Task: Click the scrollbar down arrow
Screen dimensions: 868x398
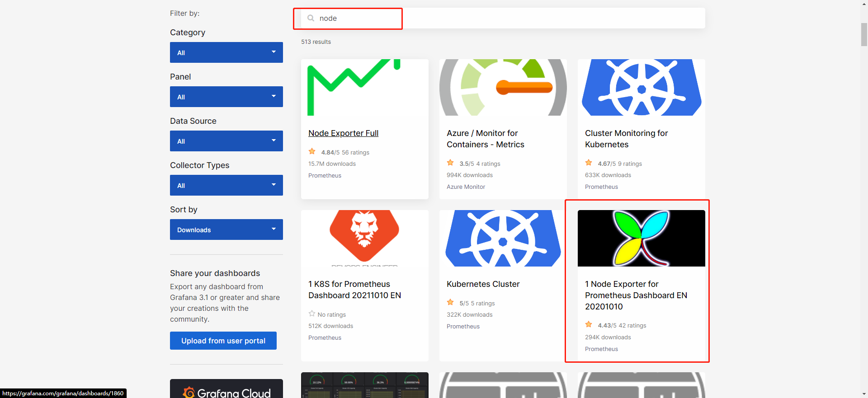Action: [x=864, y=394]
